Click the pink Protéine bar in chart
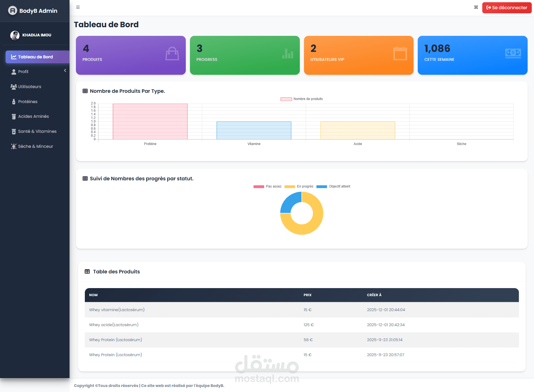The image size is (534, 392). (x=150, y=122)
